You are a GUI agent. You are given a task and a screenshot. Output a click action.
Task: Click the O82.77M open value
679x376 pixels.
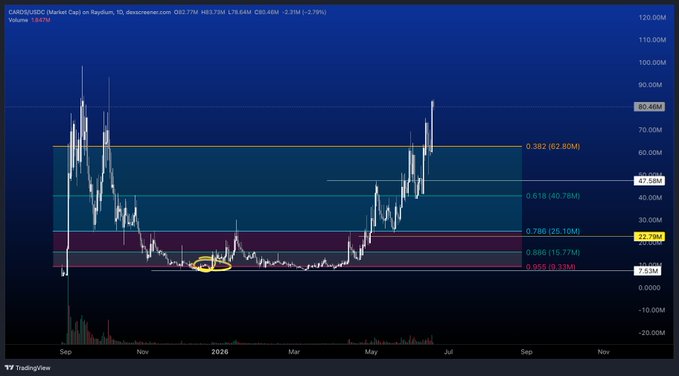186,13
